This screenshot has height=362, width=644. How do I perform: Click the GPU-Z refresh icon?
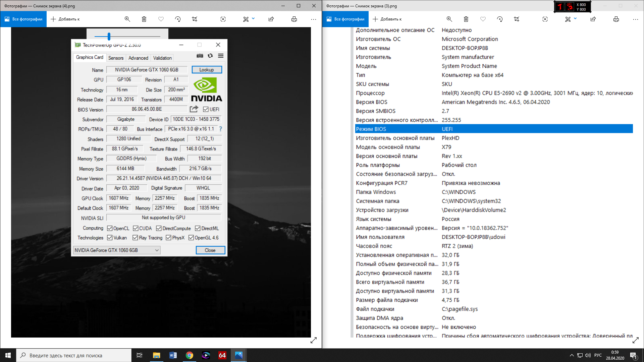point(210,56)
